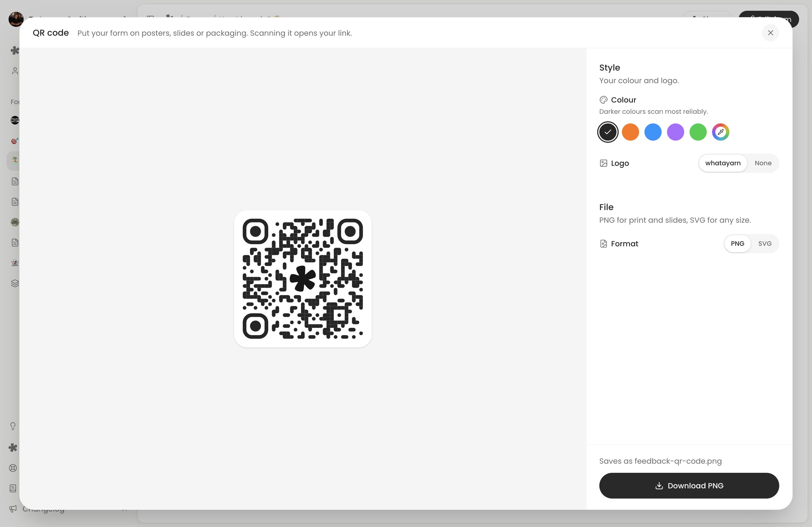The height and width of the screenshot is (527, 812).
Task: Click the asterisk logo inside the QR code
Action: coord(303,279)
